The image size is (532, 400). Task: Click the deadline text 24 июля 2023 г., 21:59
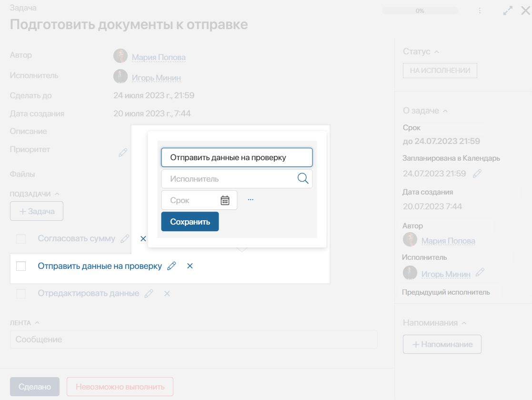point(154,95)
